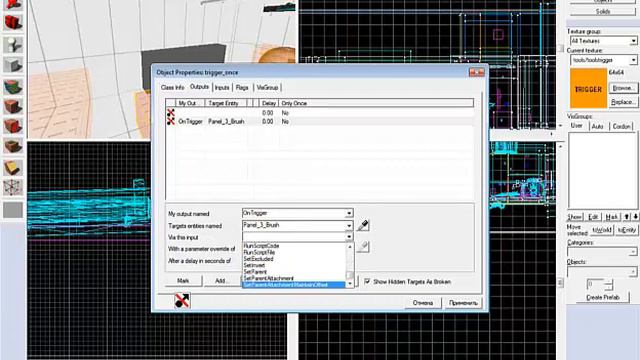Switch to the Flags tab
This screenshot has width=640, height=360.
pyautogui.click(x=242, y=87)
